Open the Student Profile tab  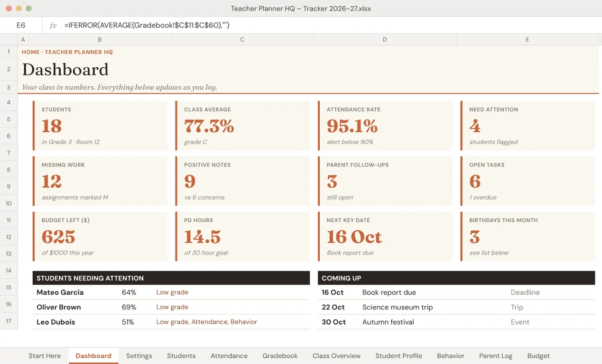[x=398, y=355]
